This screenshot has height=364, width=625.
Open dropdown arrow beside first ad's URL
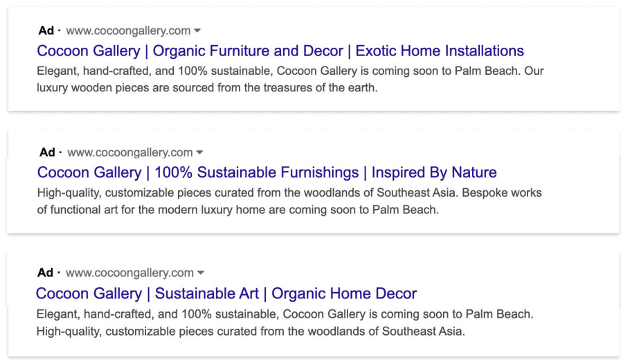197,30
